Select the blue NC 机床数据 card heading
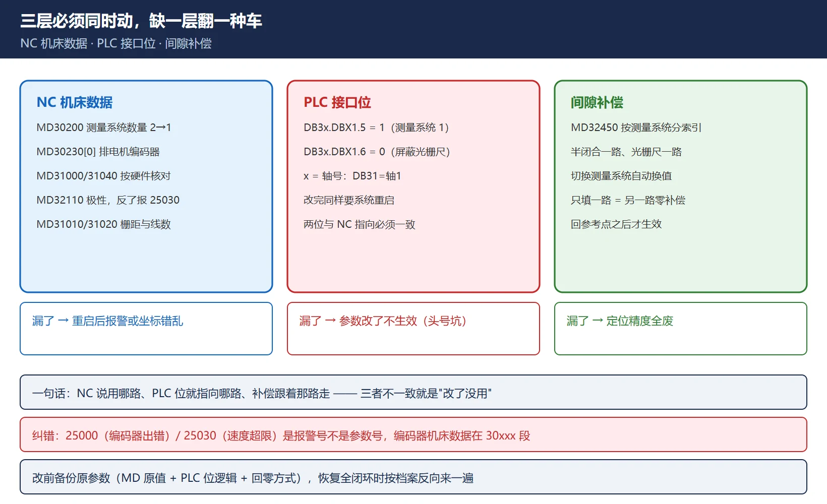 pyautogui.click(x=75, y=102)
